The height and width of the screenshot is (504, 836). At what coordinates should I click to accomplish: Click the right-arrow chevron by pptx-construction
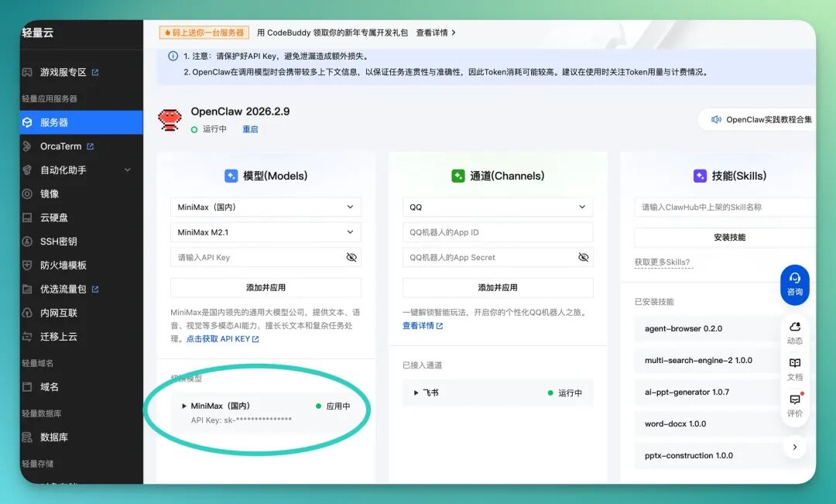(x=794, y=447)
